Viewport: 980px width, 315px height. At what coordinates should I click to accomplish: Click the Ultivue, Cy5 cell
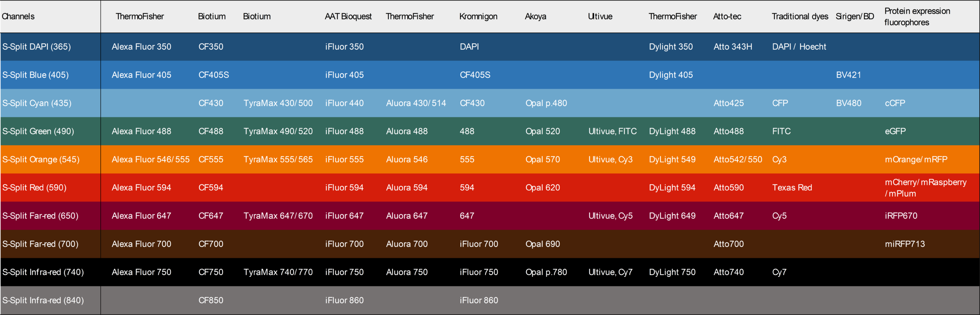(x=610, y=216)
